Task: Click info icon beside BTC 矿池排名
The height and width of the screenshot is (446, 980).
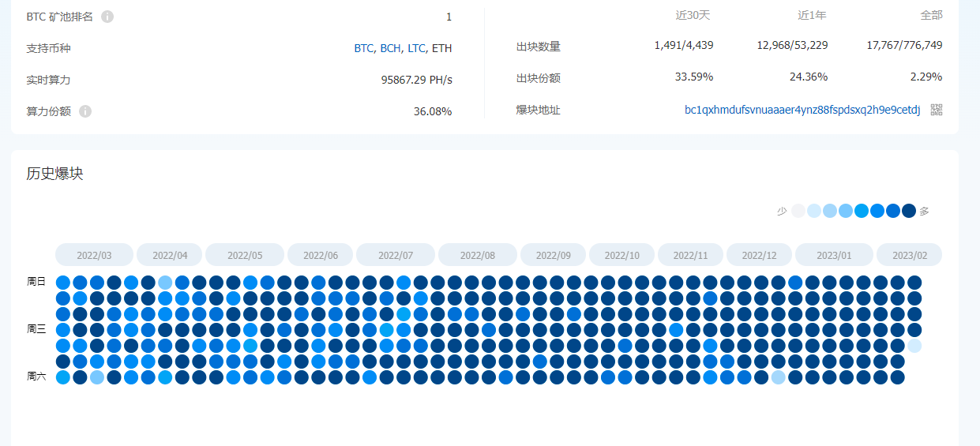Action: point(107,17)
